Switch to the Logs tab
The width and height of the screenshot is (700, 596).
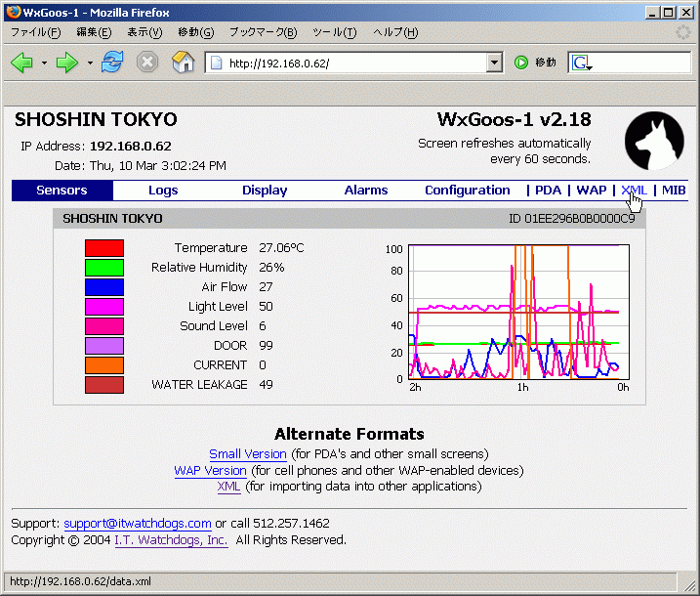163,191
